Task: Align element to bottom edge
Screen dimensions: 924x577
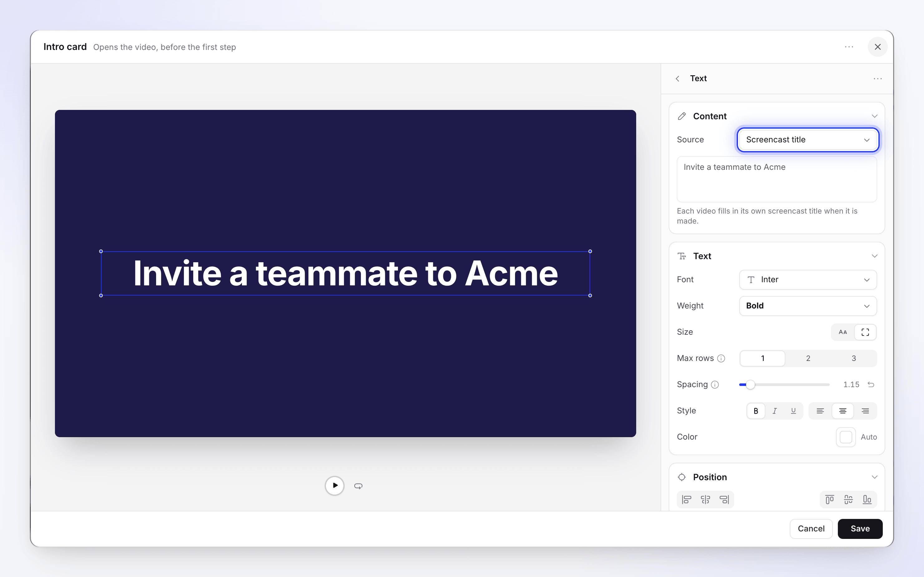Action: pyautogui.click(x=867, y=500)
